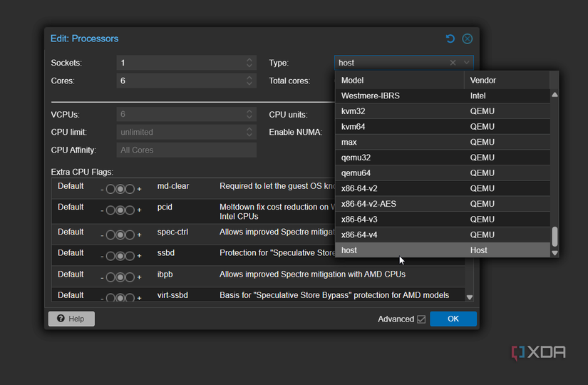The height and width of the screenshot is (385, 588).
Task: Increase Sockets with the up spinner
Action: tap(249, 59)
